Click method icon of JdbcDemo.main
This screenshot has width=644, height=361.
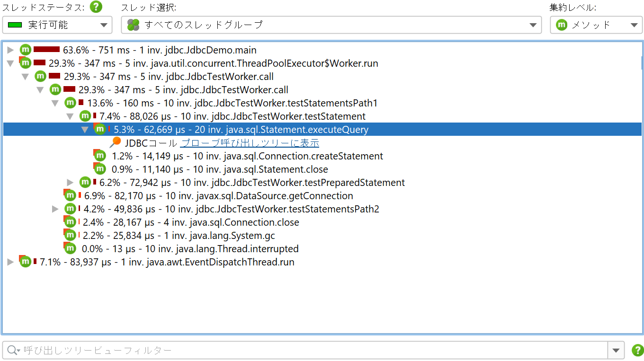pos(25,50)
